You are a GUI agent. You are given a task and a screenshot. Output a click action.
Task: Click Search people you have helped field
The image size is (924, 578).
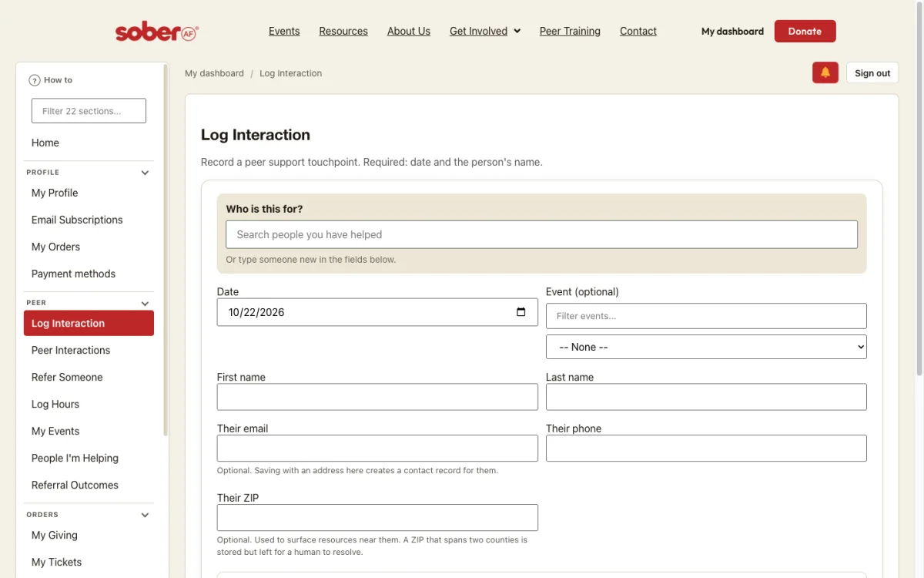point(541,234)
